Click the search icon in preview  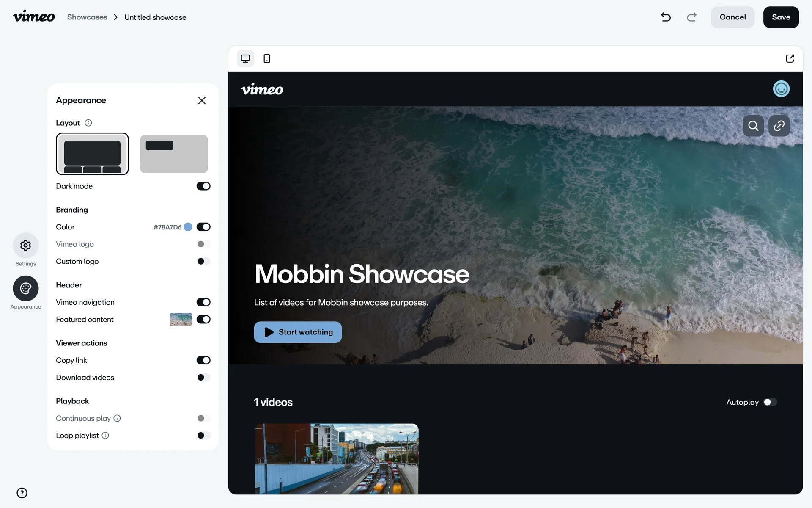(753, 126)
